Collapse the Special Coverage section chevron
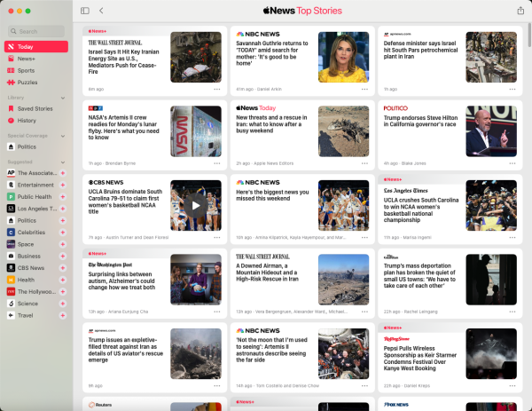The width and height of the screenshot is (532, 411). (x=63, y=136)
